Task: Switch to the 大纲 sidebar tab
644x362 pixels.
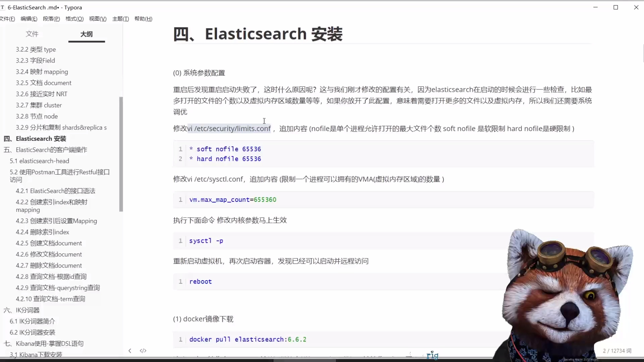Action: 86,34
